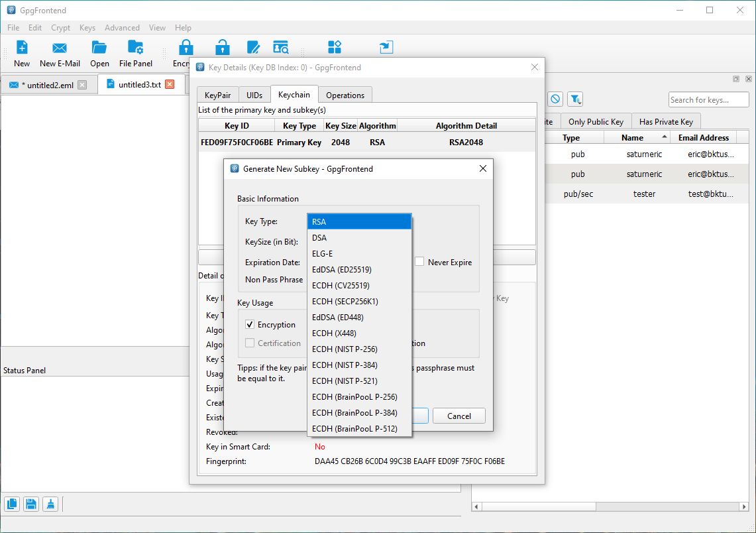
Task: Click the Sign pen toolbar icon
Action: click(253, 47)
